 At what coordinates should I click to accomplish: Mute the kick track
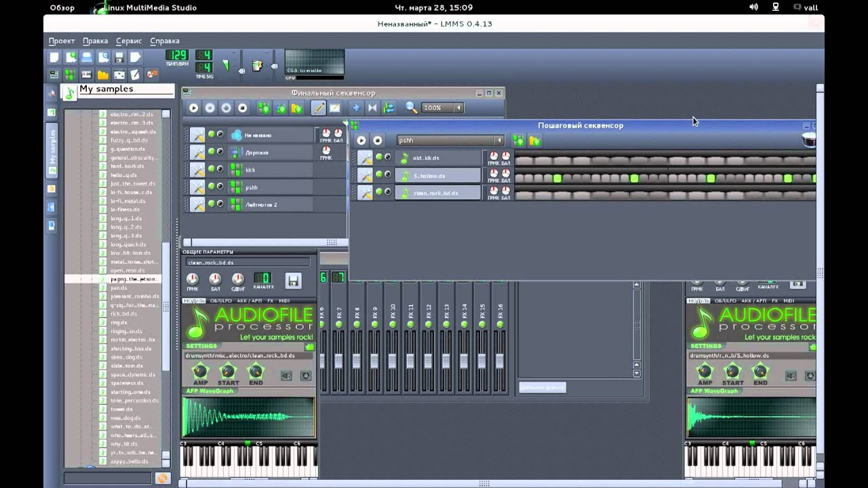[x=211, y=169]
